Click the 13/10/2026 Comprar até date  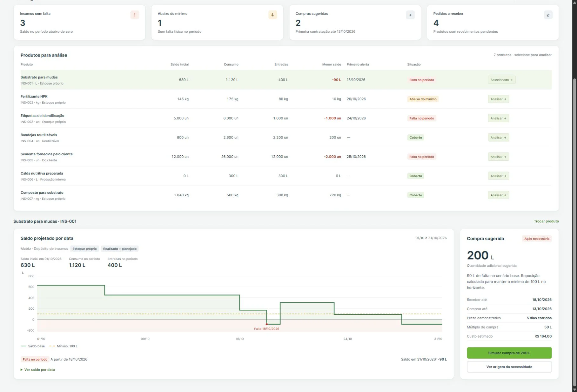coord(542,309)
